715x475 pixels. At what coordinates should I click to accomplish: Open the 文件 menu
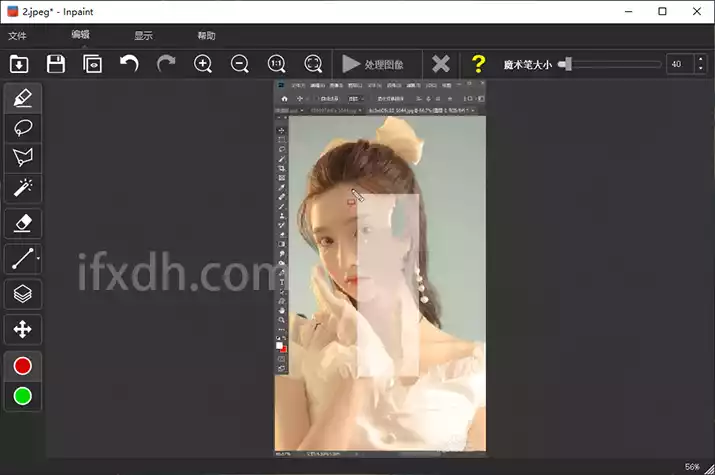(x=17, y=36)
